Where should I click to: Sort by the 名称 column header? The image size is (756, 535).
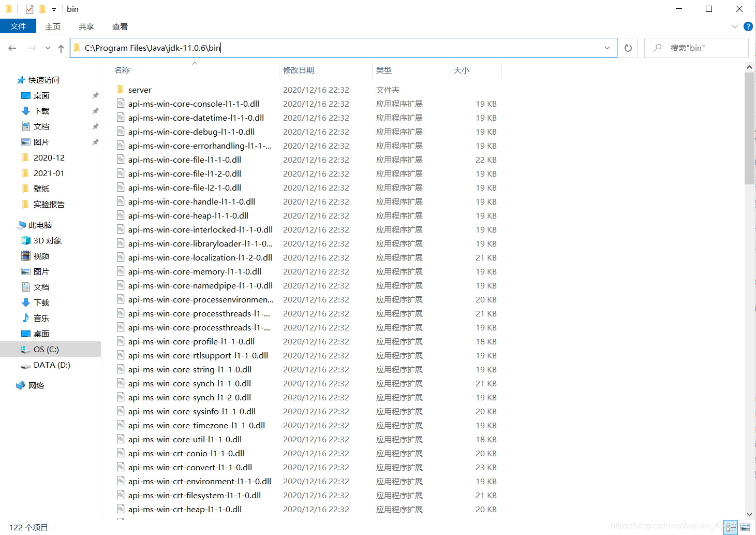coord(122,70)
